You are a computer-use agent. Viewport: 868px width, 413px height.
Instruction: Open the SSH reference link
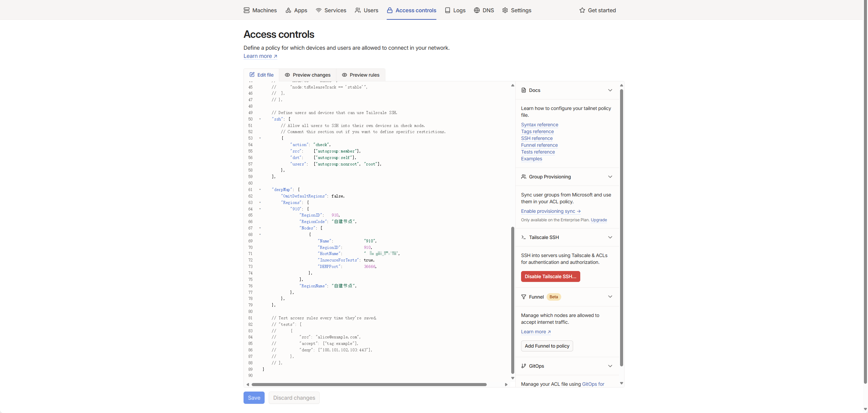(537, 138)
